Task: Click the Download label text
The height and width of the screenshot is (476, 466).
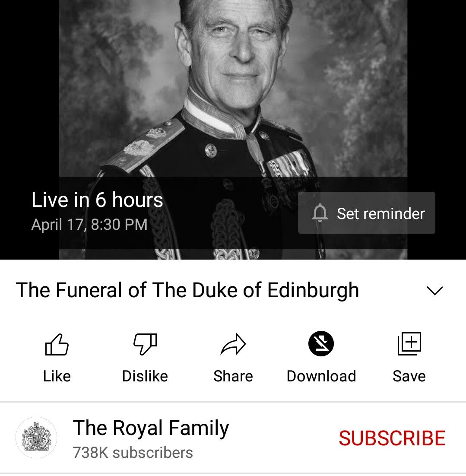Action: (x=321, y=376)
